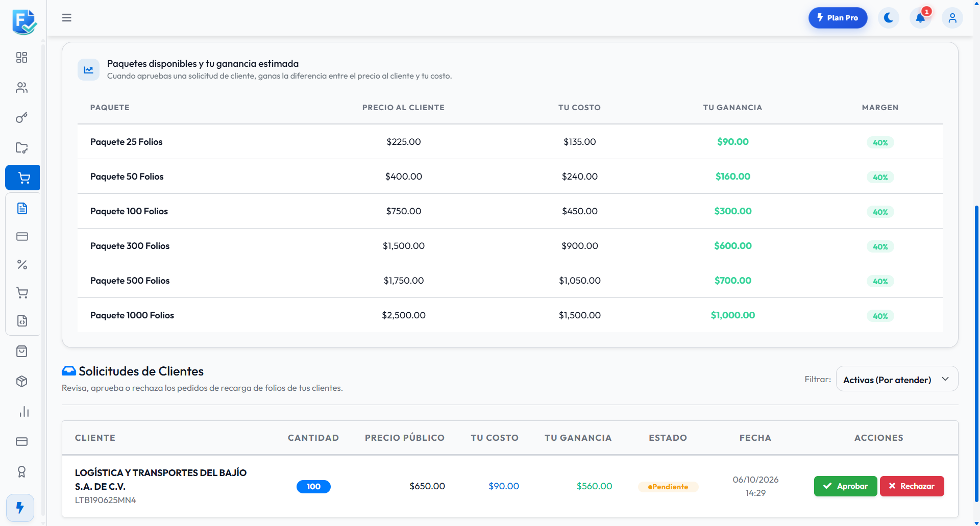The height and width of the screenshot is (526, 980).
Task: Select the Paquete 50 Folios row name
Action: pyautogui.click(x=127, y=177)
